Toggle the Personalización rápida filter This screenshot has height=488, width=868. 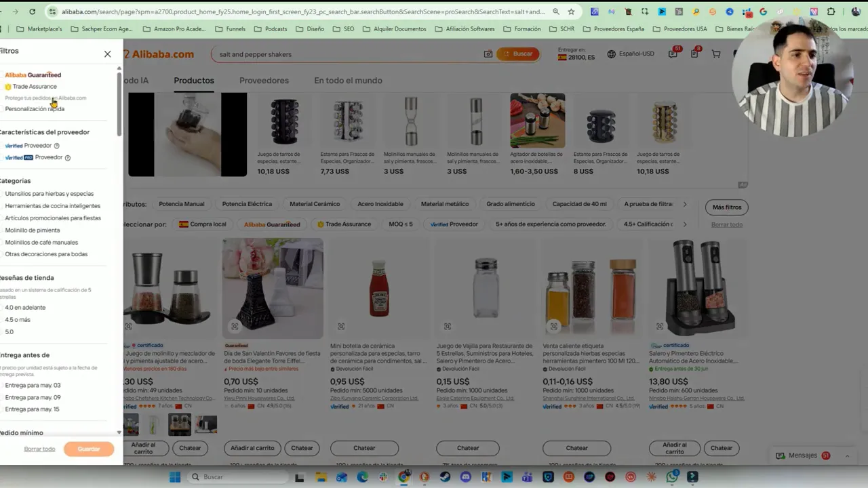pos(35,109)
